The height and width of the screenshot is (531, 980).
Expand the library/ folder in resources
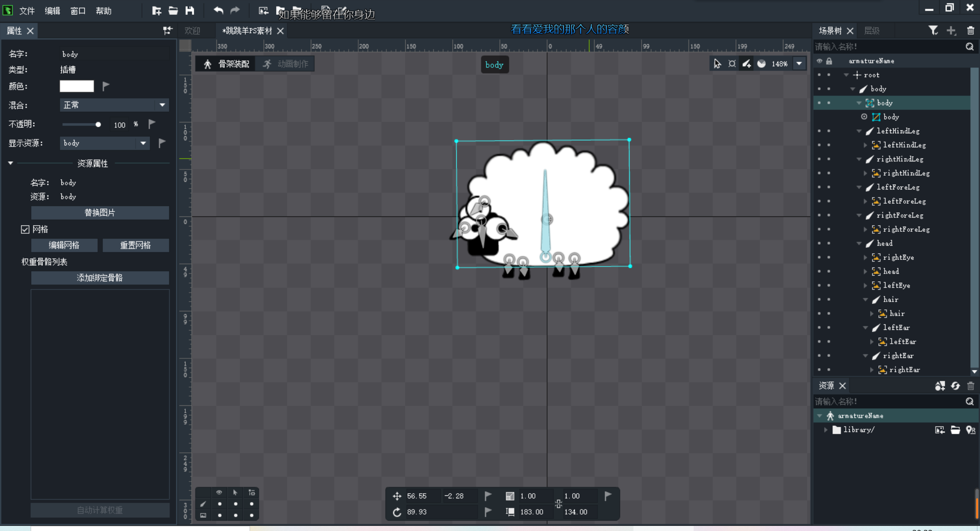[x=825, y=430]
